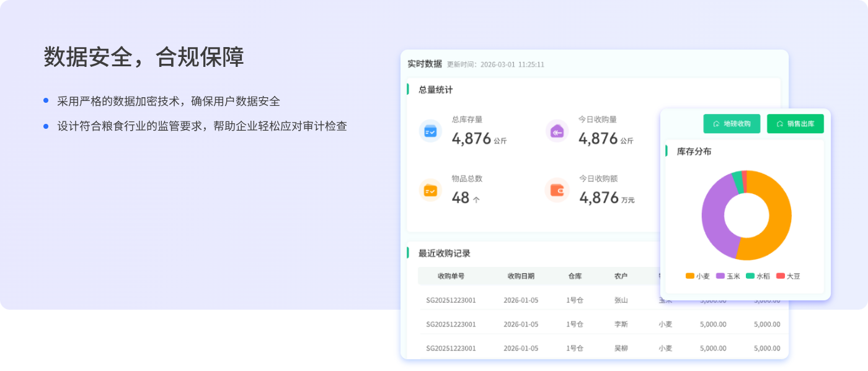Toggle the 小麦 legend swatch
This screenshot has height=371, width=868.
coord(689,276)
